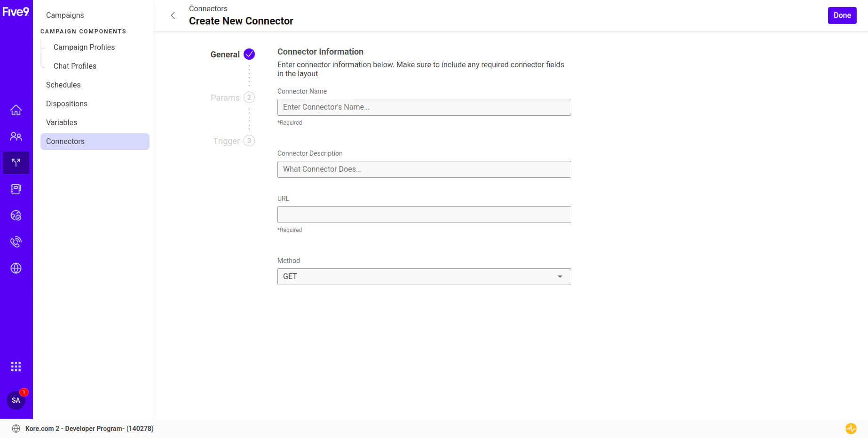Viewport: 868px width, 438px height.
Task: Click the orange status icon in bottom right
Action: pos(851,429)
